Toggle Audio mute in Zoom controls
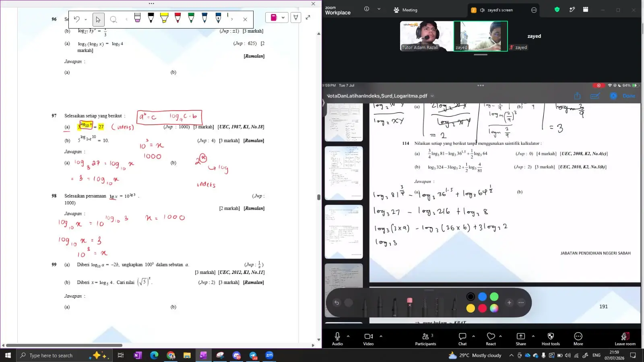This screenshot has height=362, width=644. point(337,339)
